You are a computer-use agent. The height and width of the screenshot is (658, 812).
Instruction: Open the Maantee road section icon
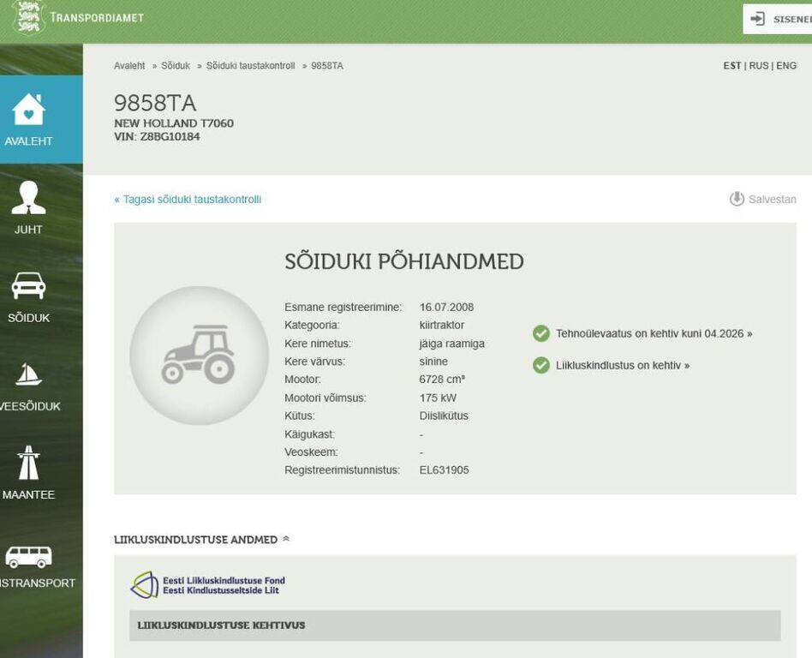tap(28, 462)
